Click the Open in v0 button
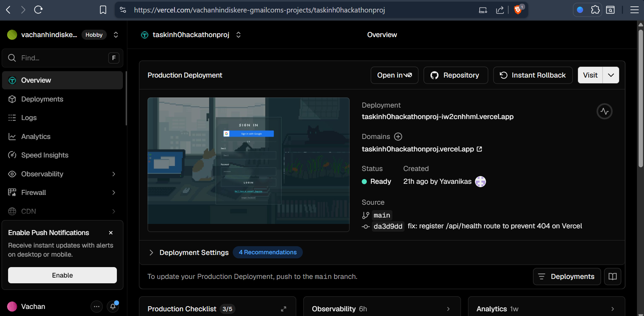644x316 pixels. (394, 75)
